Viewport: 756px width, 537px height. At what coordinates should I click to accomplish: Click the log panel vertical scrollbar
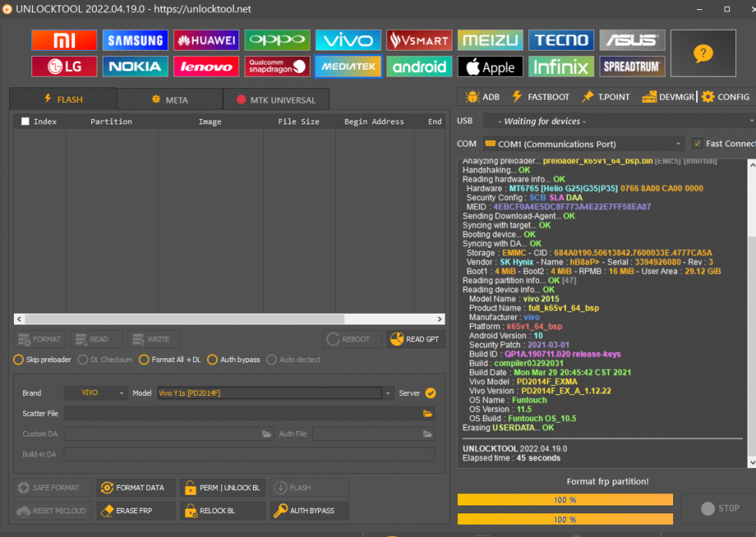pyautogui.click(x=751, y=314)
